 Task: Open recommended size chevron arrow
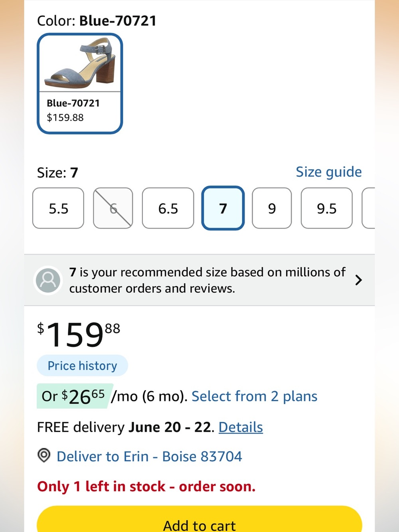tap(358, 280)
